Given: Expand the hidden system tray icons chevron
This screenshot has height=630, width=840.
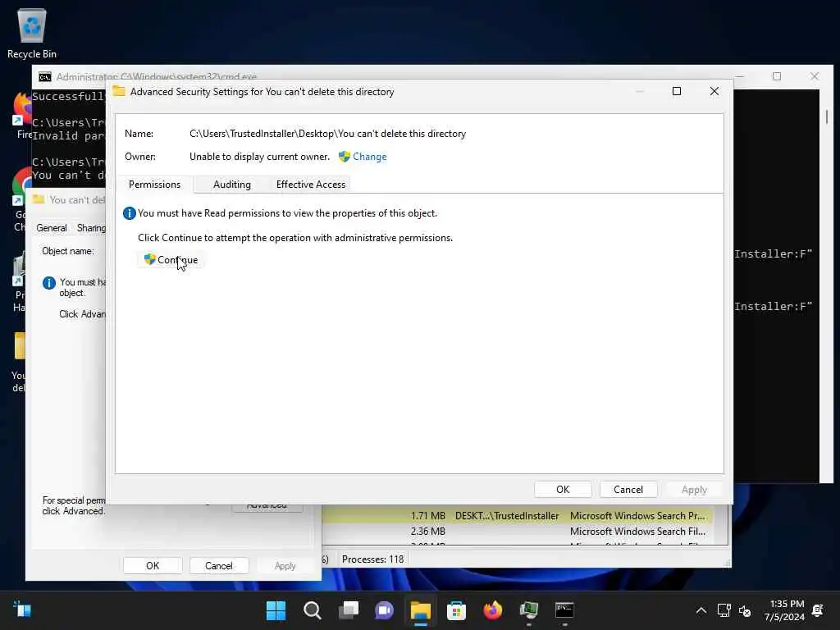Looking at the screenshot, I should click(701, 610).
